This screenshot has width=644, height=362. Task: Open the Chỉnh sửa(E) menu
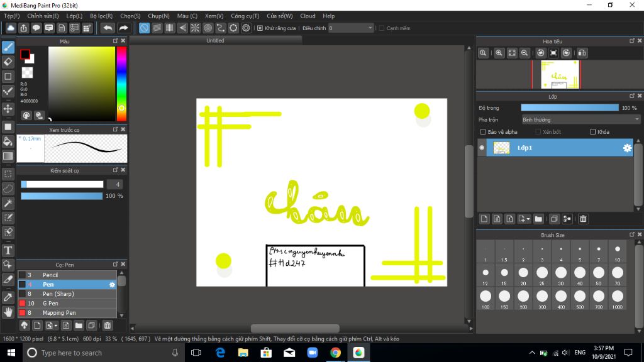[43, 16]
